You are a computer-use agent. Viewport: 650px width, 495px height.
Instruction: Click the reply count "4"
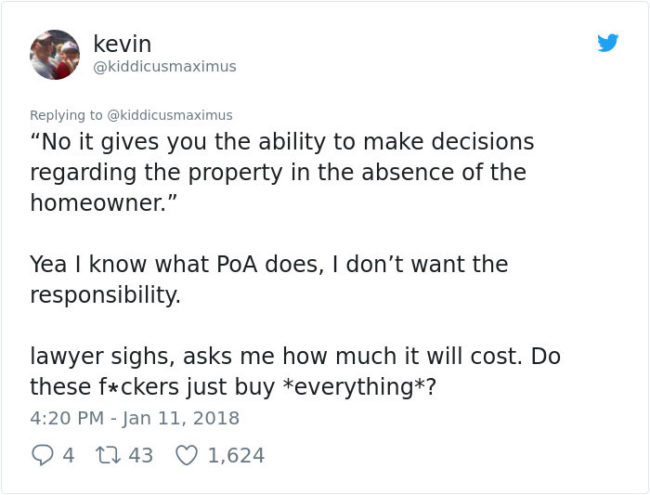point(68,455)
